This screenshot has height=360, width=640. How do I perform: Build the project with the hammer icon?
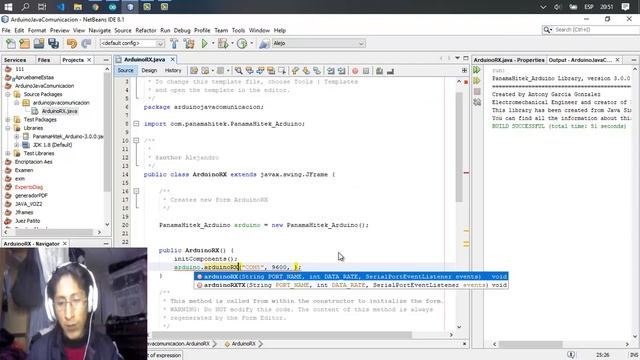pos(174,43)
